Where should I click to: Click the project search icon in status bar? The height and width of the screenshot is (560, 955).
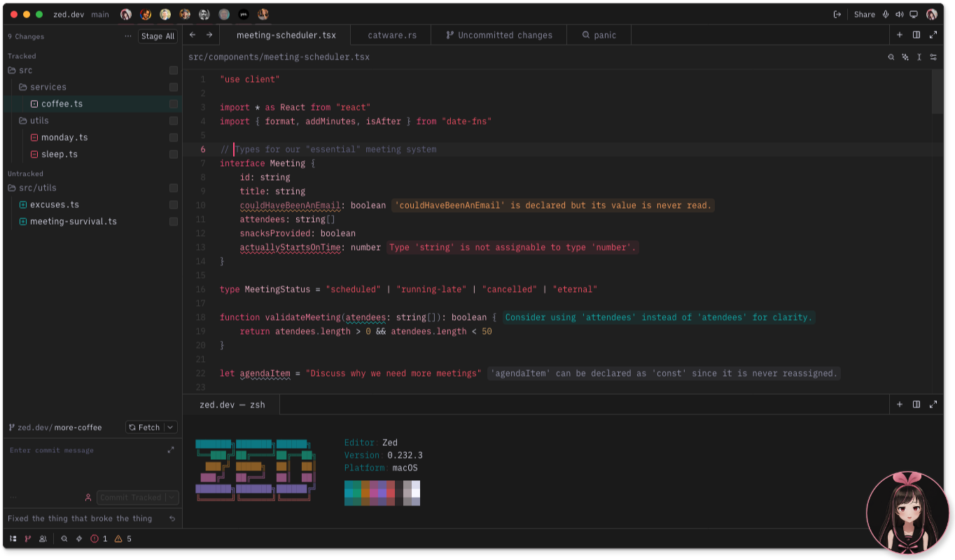pyautogui.click(x=64, y=539)
